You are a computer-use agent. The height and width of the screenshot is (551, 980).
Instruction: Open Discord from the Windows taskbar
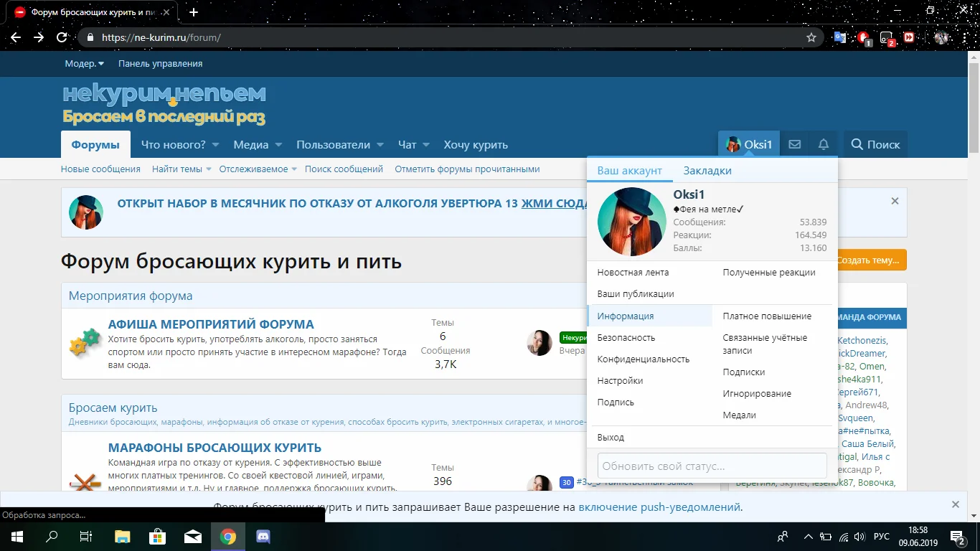click(263, 537)
